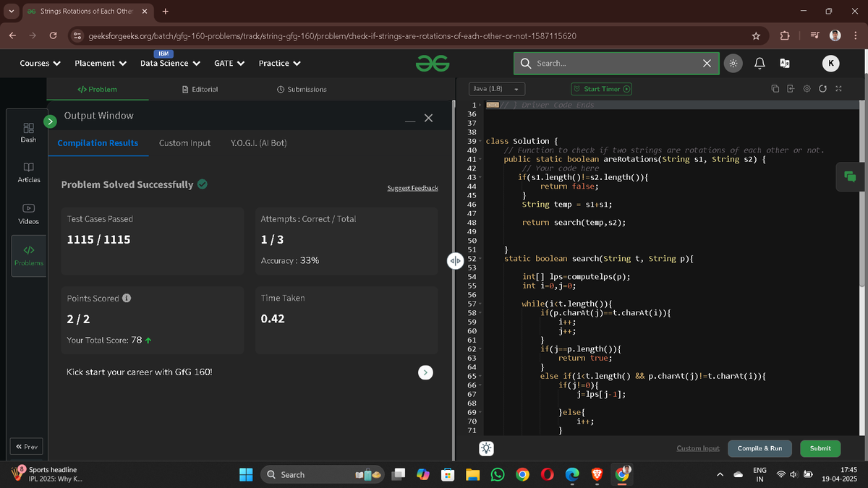The height and width of the screenshot is (488, 868).
Task: Click the 1115 / 1115 test cases text
Action: (98, 239)
